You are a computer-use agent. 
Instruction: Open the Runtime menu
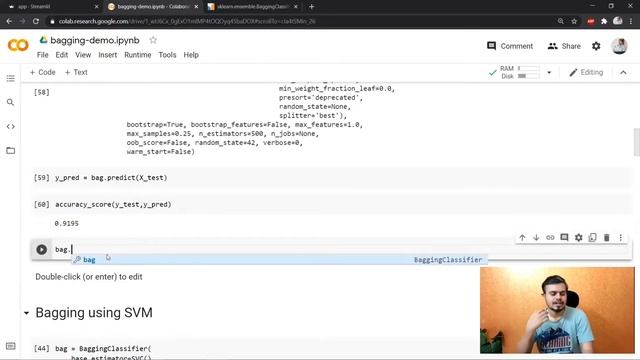coord(138,55)
